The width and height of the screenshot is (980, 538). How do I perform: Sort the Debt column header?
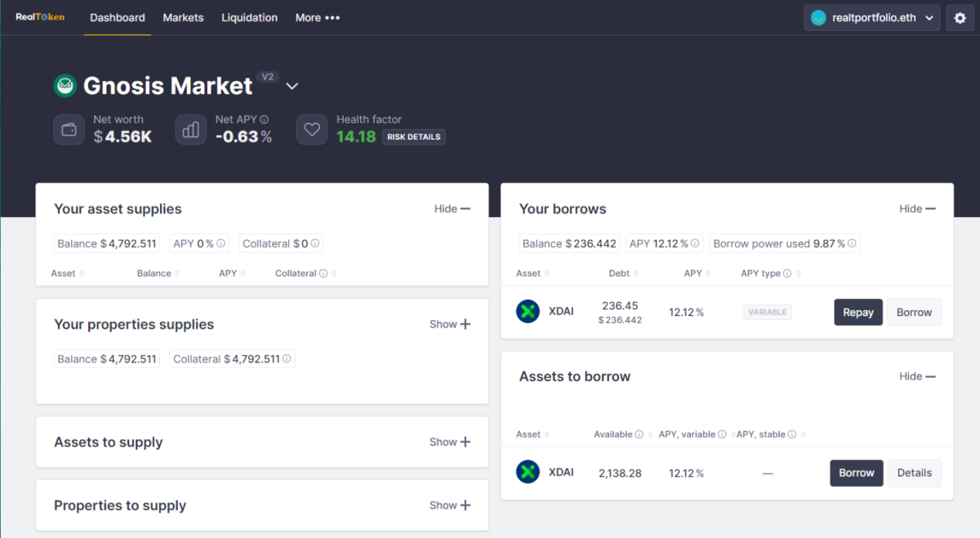pos(621,273)
